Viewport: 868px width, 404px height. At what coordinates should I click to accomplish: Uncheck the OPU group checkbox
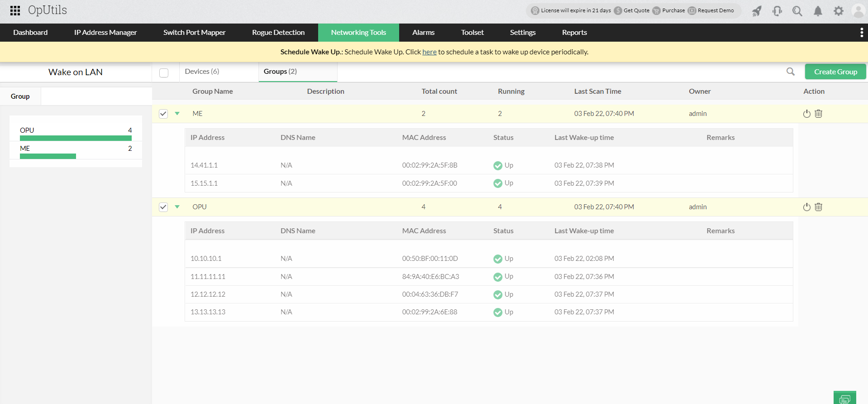point(163,207)
